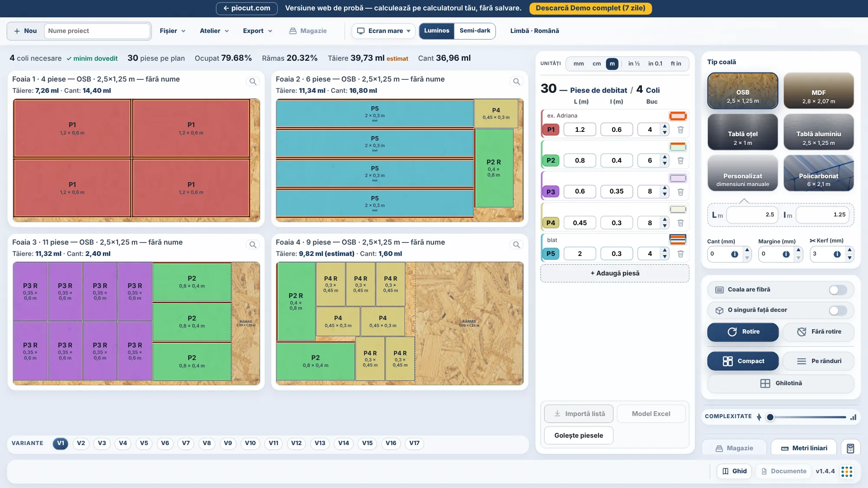
Task: Switch to variant V10
Action: (250, 443)
